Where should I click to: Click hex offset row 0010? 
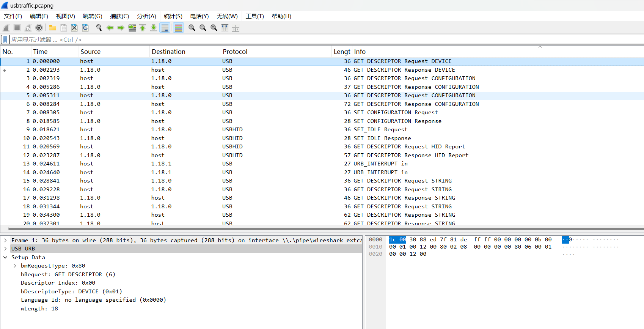(x=375, y=247)
